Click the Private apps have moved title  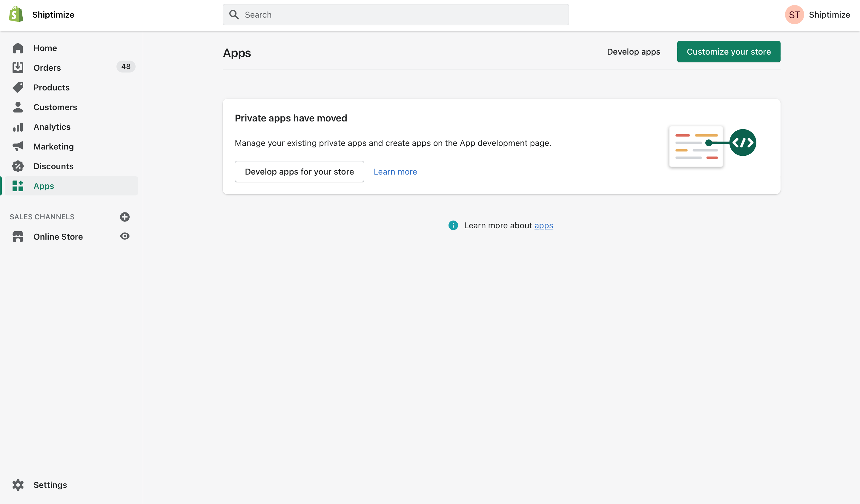pyautogui.click(x=291, y=118)
